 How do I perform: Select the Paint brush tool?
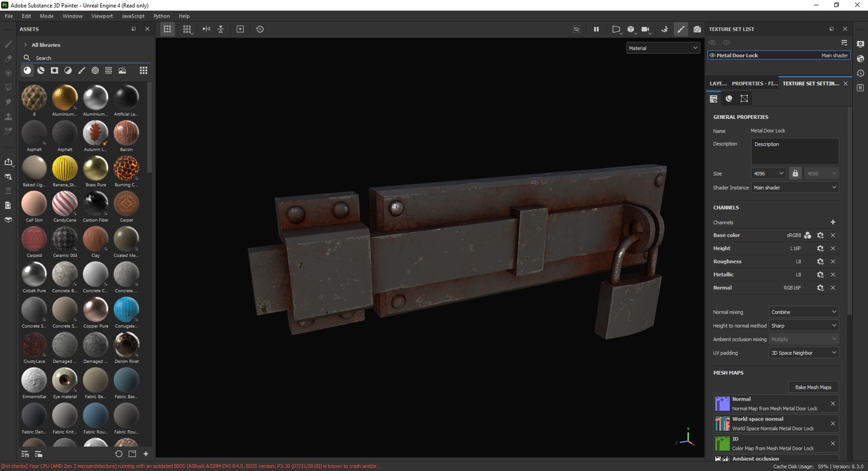pyautogui.click(x=8, y=44)
